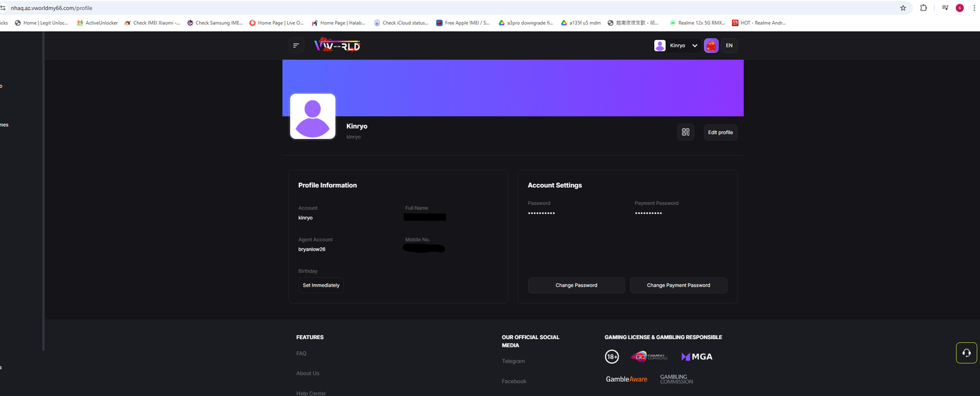The height and width of the screenshot is (396, 980).
Task: Open the Telegram social media link
Action: pos(513,361)
